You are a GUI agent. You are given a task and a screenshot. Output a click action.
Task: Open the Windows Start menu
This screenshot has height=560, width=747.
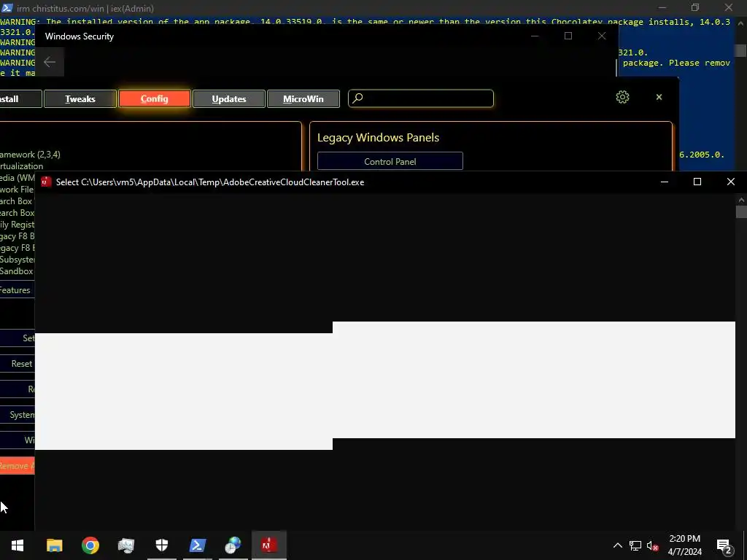point(18,545)
